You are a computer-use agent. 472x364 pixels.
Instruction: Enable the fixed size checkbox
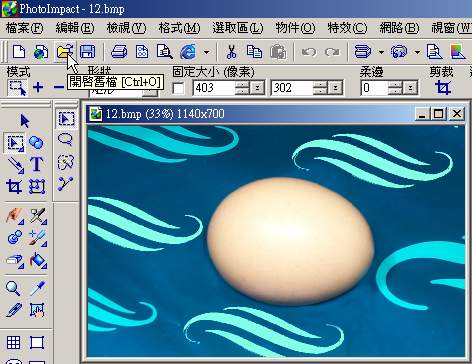[179, 88]
